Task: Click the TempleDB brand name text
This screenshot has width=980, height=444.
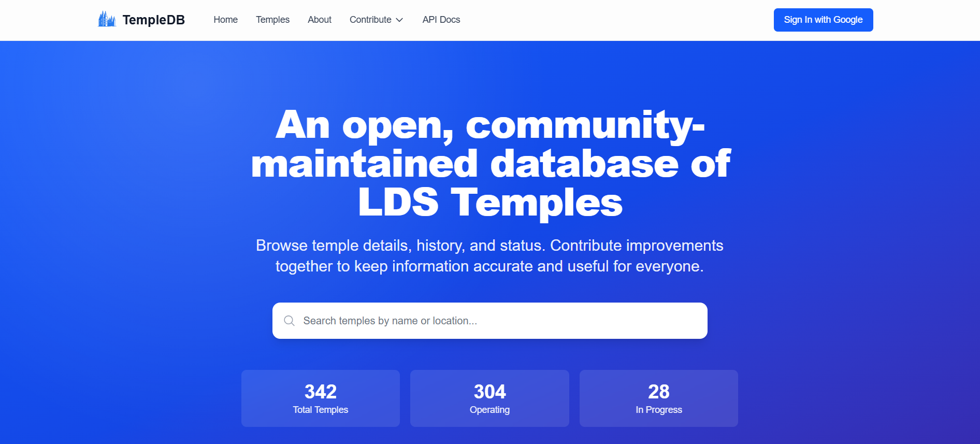Action: (x=153, y=20)
